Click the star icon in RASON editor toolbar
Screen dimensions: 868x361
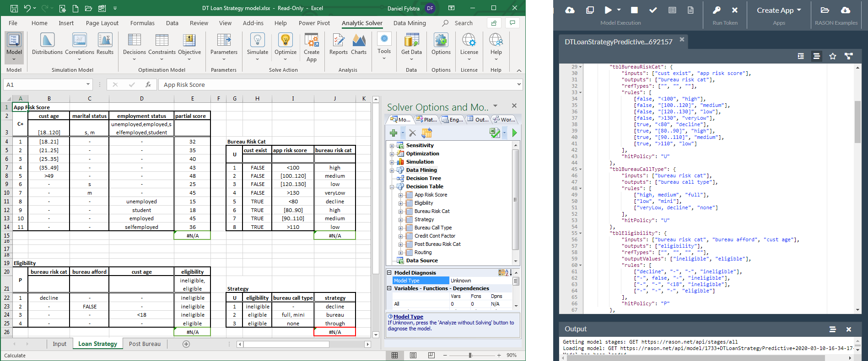tap(833, 56)
